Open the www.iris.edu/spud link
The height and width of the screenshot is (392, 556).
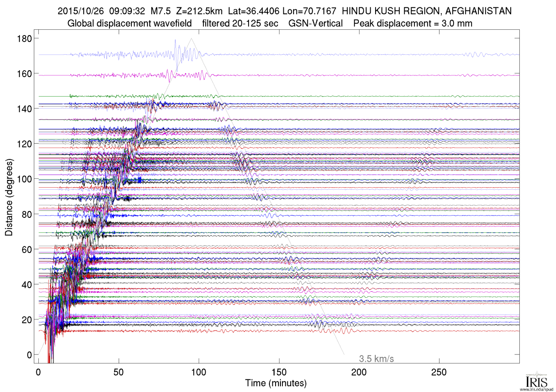coord(536,390)
